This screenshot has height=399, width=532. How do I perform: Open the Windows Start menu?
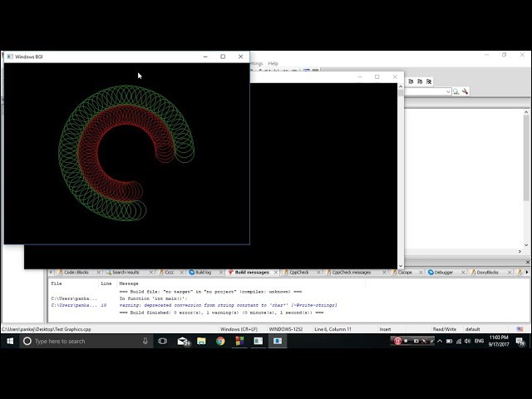[x=10, y=341]
